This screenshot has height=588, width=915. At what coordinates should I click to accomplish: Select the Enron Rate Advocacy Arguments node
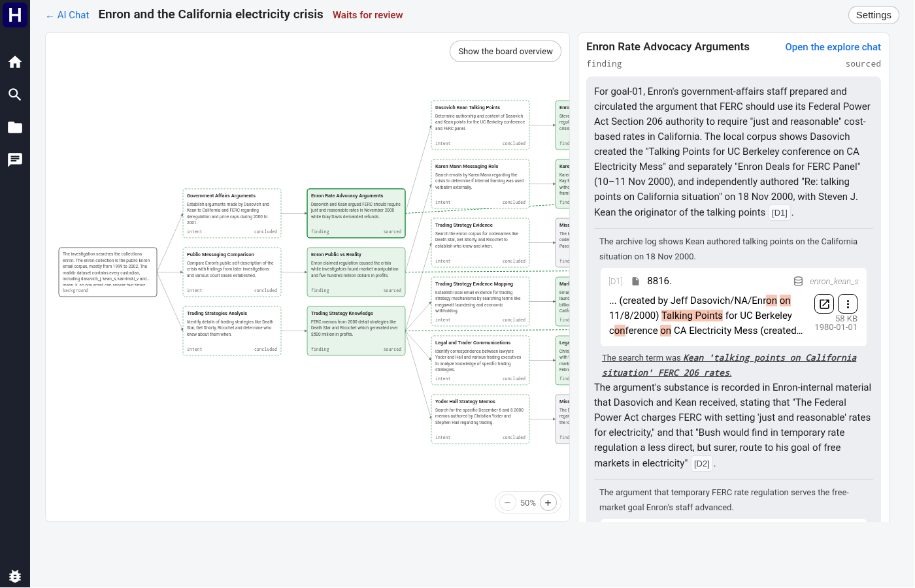point(356,214)
